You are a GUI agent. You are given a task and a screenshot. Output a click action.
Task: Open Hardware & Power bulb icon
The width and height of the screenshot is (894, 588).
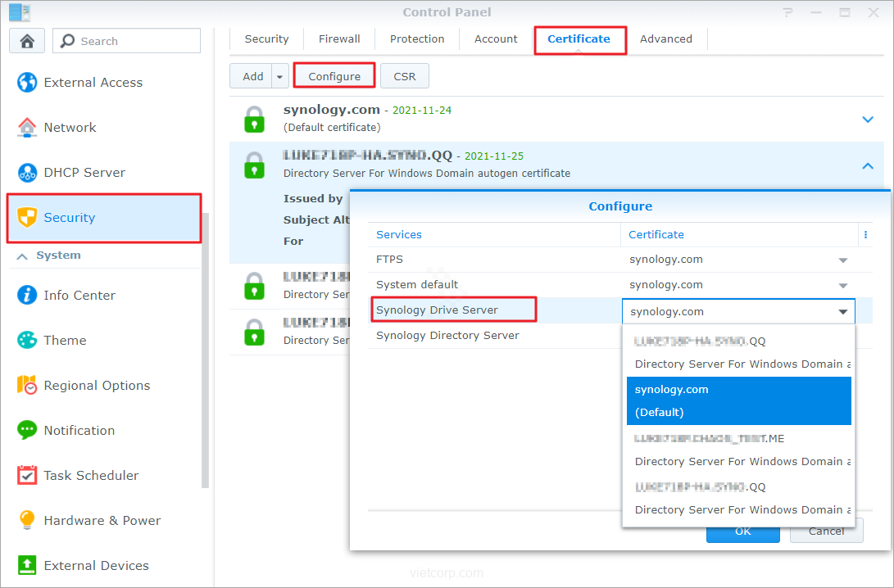point(27,521)
